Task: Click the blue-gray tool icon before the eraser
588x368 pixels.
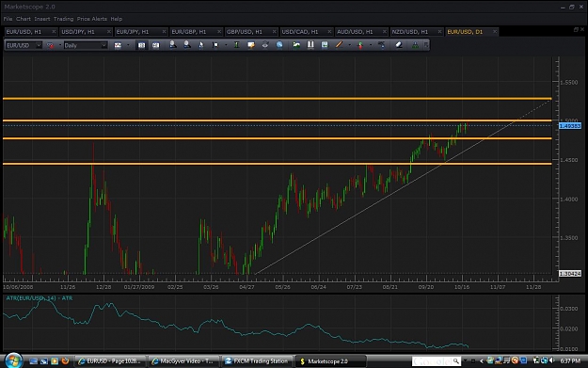Action: (x=381, y=45)
